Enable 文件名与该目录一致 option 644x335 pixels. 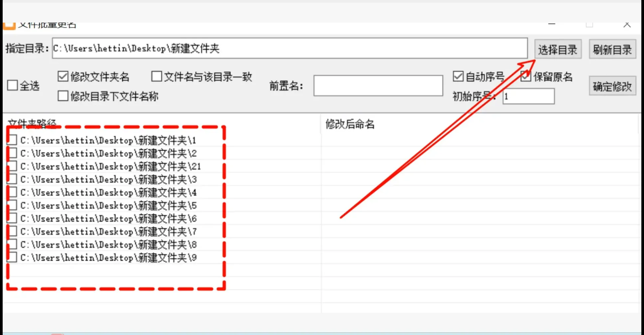[x=156, y=76]
